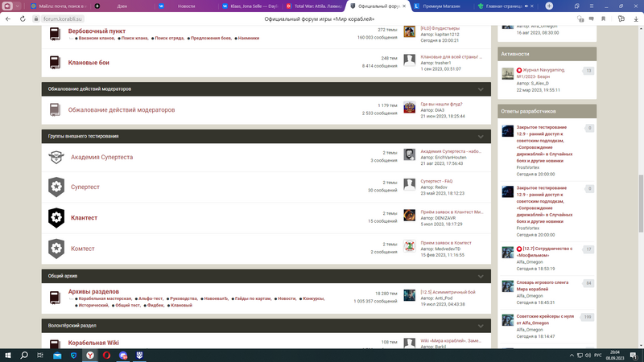Open the Где вы нашли флуд? topic

(x=441, y=105)
